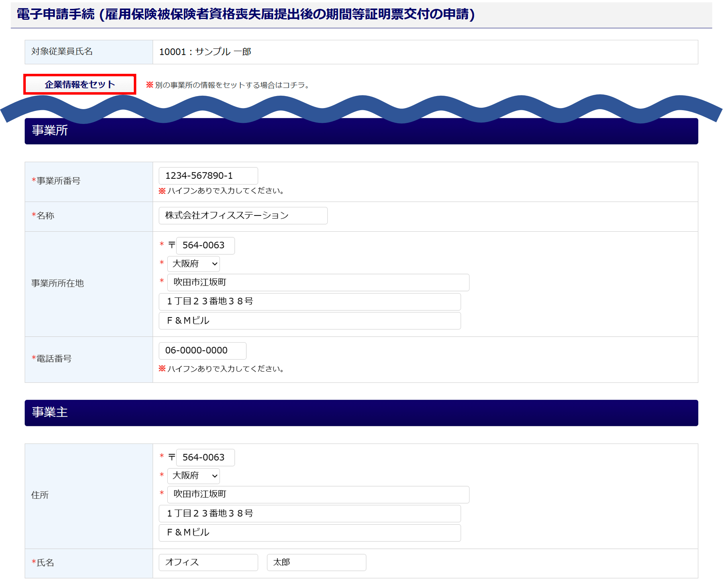Click the 事業主 city address field
The height and width of the screenshot is (588, 723).
click(x=318, y=494)
